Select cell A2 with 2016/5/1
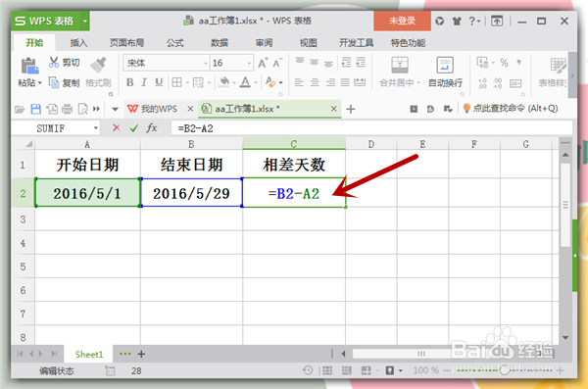 pos(87,193)
